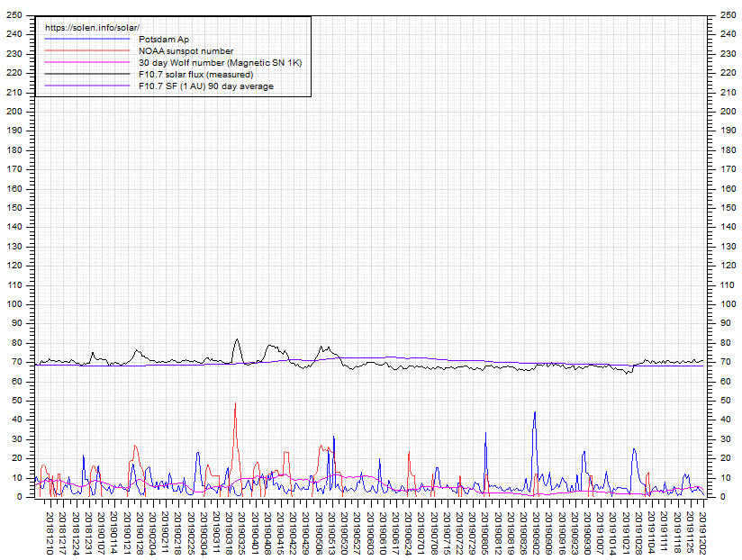Click the 20190923 date label
This screenshot has width=742, height=560.
tap(575, 533)
